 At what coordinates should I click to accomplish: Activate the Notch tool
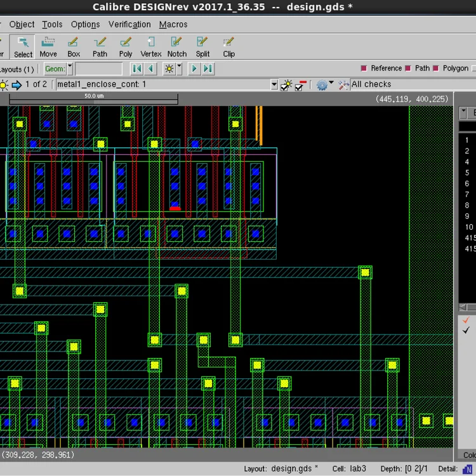(177, 47)
